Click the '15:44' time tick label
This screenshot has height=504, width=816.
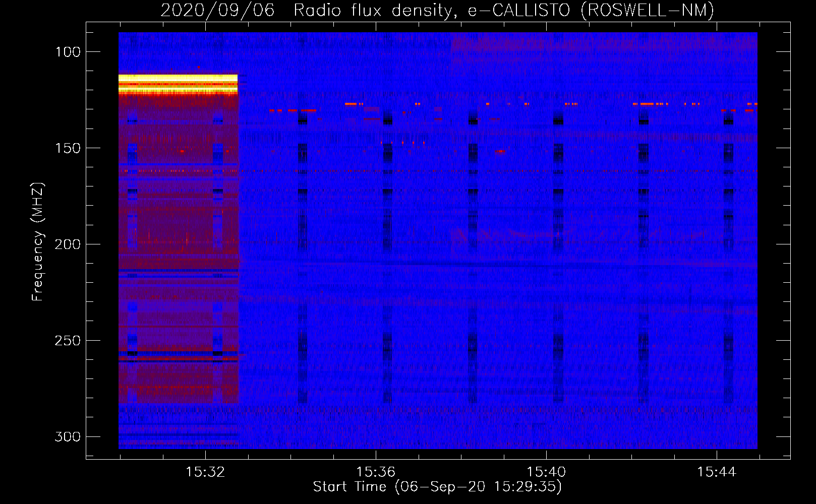click(717, 472)
